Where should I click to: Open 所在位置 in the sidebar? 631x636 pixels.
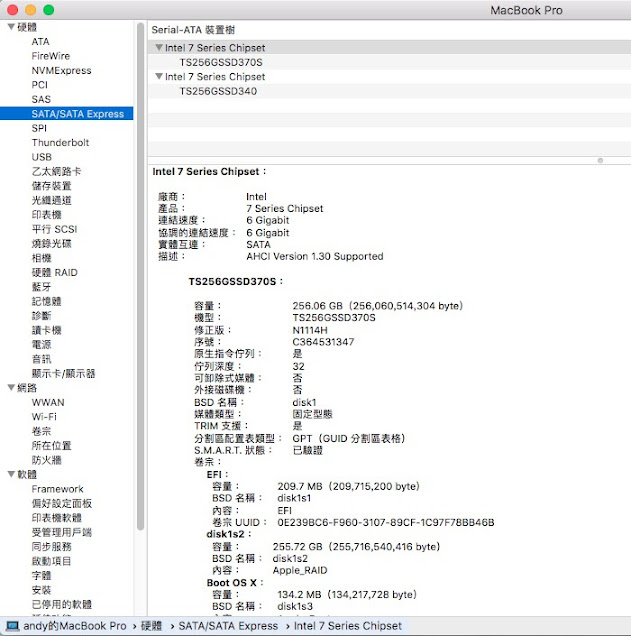pos(52,446)
